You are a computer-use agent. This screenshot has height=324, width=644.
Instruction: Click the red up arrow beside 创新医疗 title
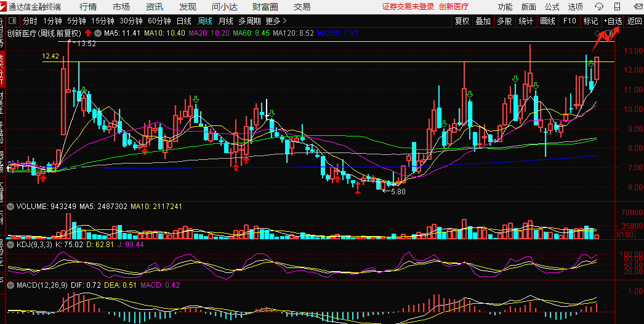(x=88, y=33)
